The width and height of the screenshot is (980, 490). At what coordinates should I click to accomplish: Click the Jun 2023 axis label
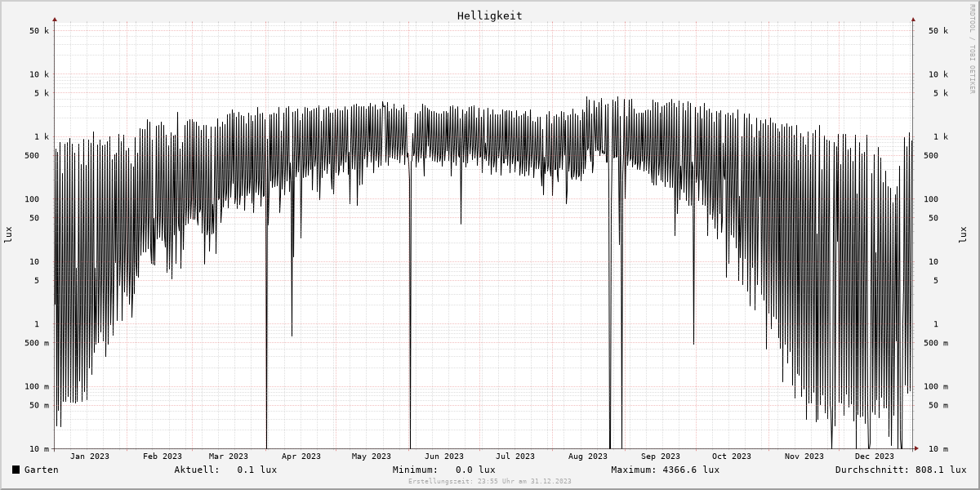tap(444, 457)
